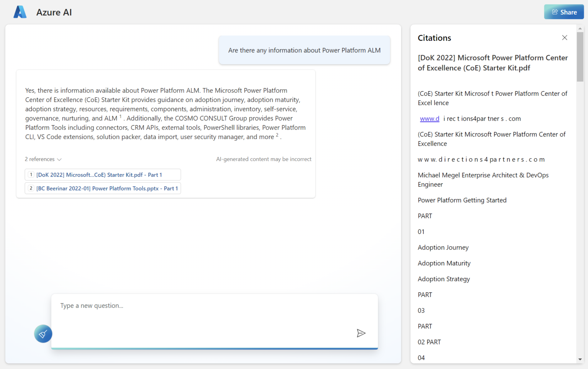Open '[BC Beerinar 2022-01] Power Platform Tools.pptx - Part 1'

pos(107,188)
